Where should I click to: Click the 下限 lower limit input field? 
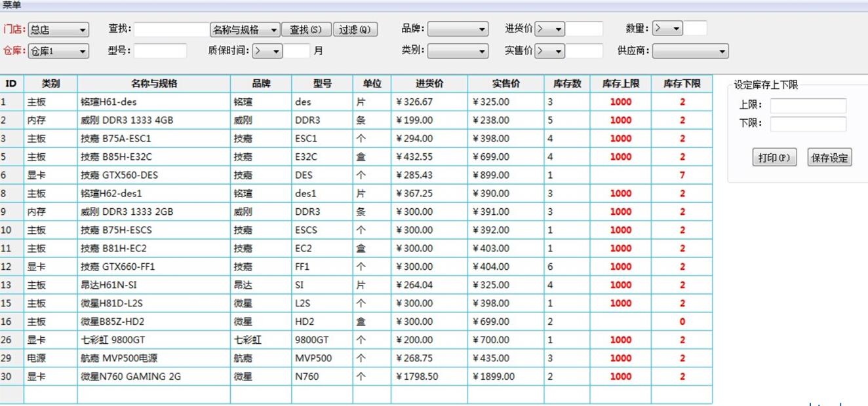click(808, 124)
